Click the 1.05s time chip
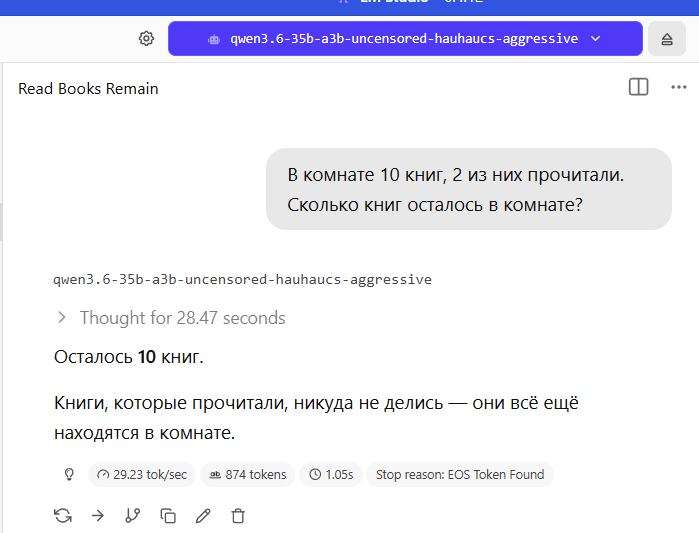 pos(331,475)
